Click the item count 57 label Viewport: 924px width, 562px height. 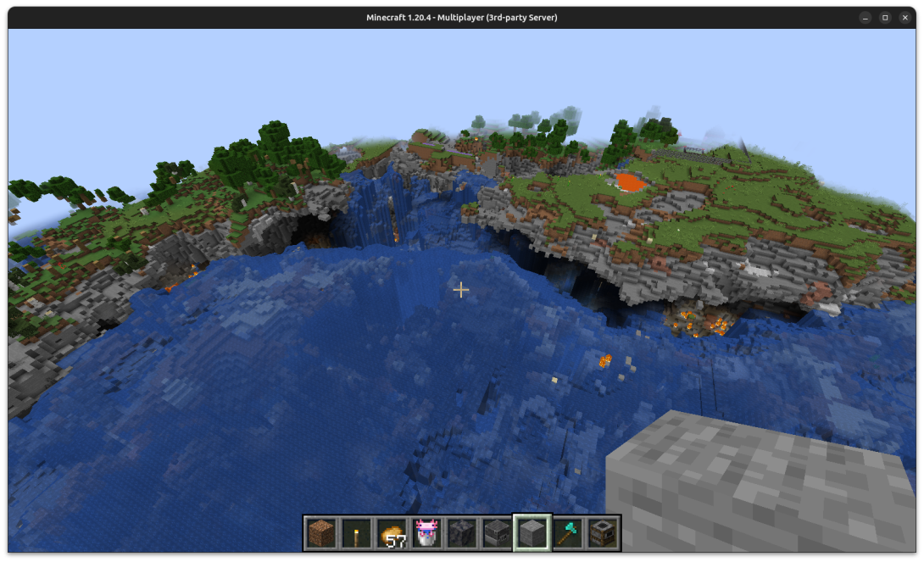click(x=397, y=539)
